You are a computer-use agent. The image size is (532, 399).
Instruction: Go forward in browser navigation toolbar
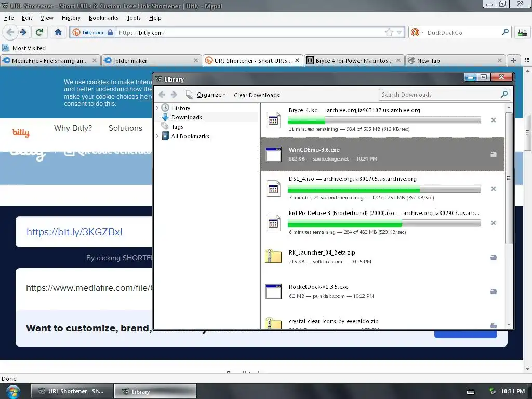coord(23,33)
